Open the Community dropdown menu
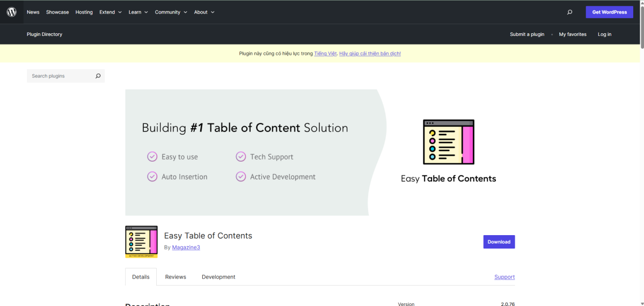 (171, 12)
